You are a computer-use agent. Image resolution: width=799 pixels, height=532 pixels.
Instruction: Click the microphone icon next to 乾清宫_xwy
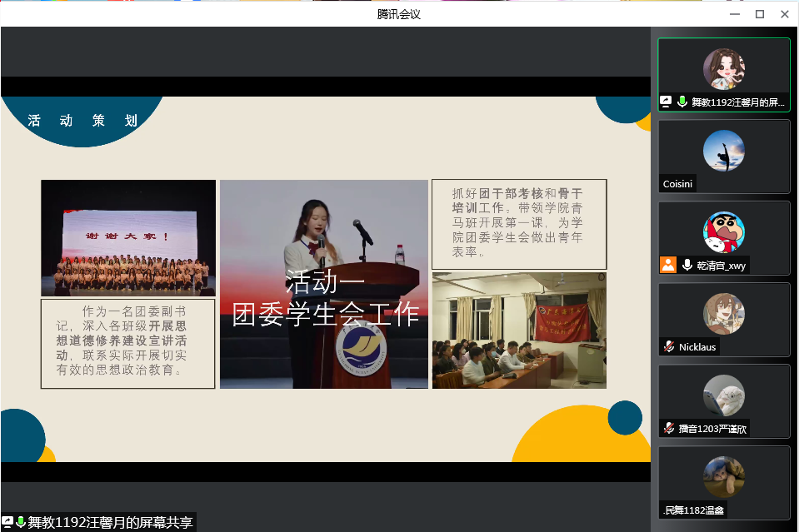687,265
